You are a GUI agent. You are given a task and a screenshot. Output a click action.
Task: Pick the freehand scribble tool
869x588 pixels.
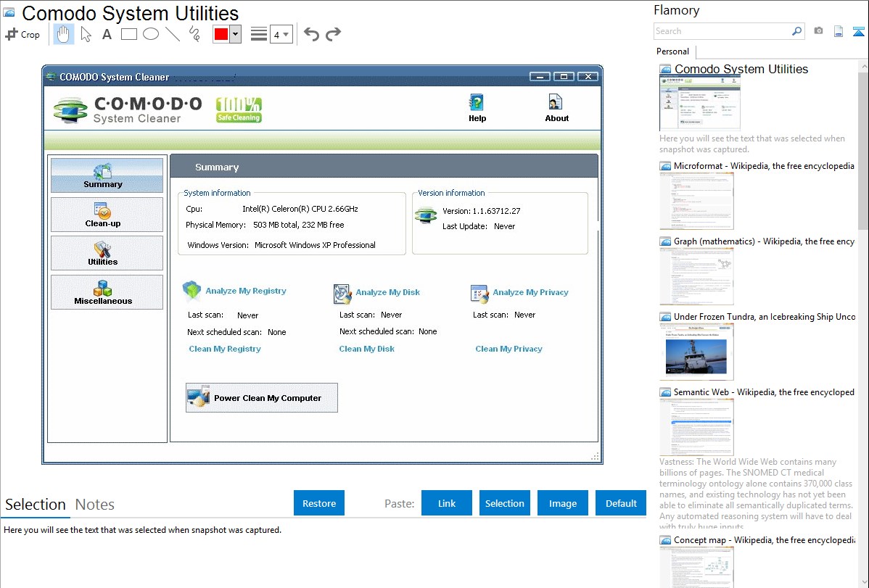[x=194, y=34]
